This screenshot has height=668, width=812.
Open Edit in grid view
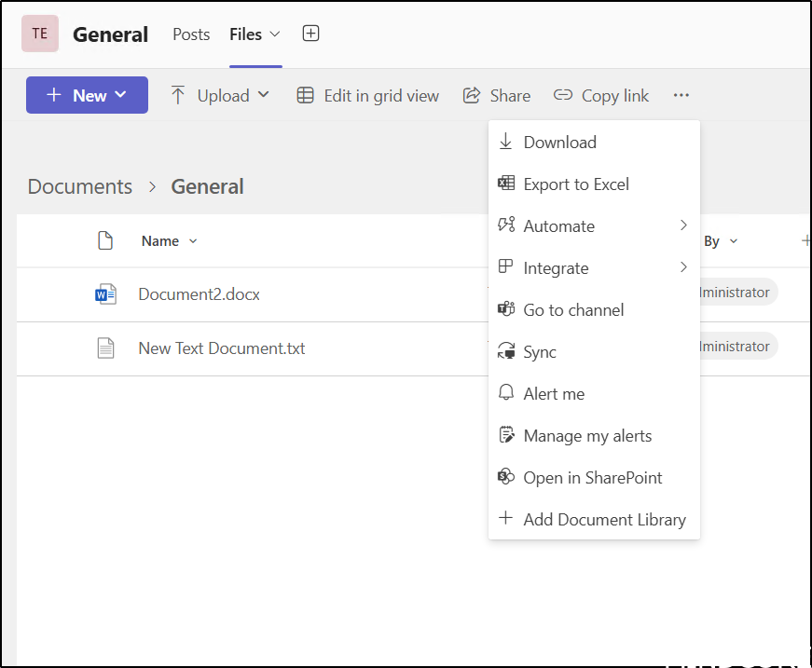[x=367, y=95]
